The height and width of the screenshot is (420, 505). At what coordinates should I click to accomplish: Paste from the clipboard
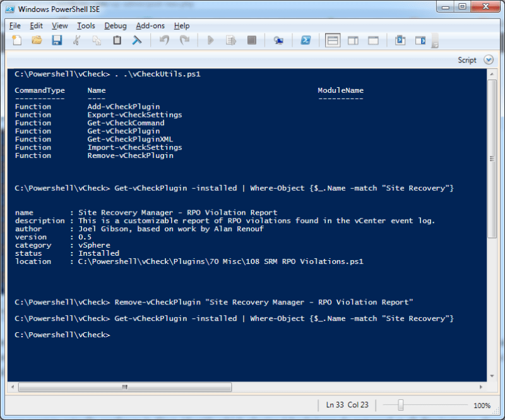pyautogui.click(x=116, y=40)
